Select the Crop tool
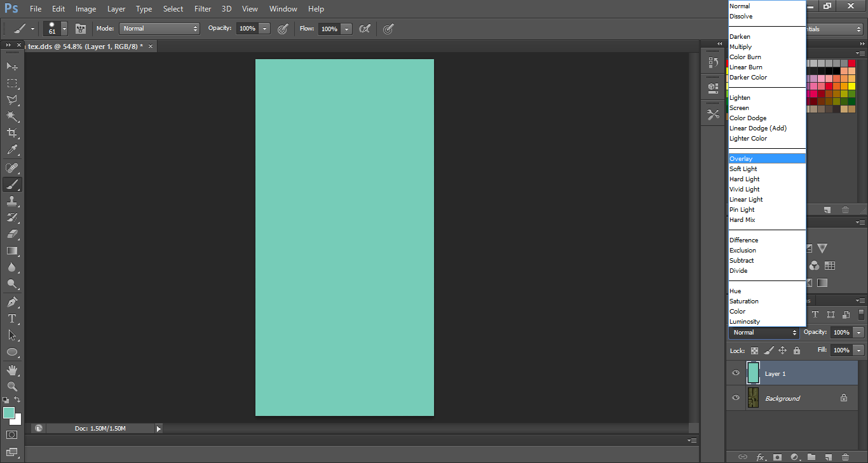Image resolution: width=868 pixels, height=463 pixels. coord(12,133)
